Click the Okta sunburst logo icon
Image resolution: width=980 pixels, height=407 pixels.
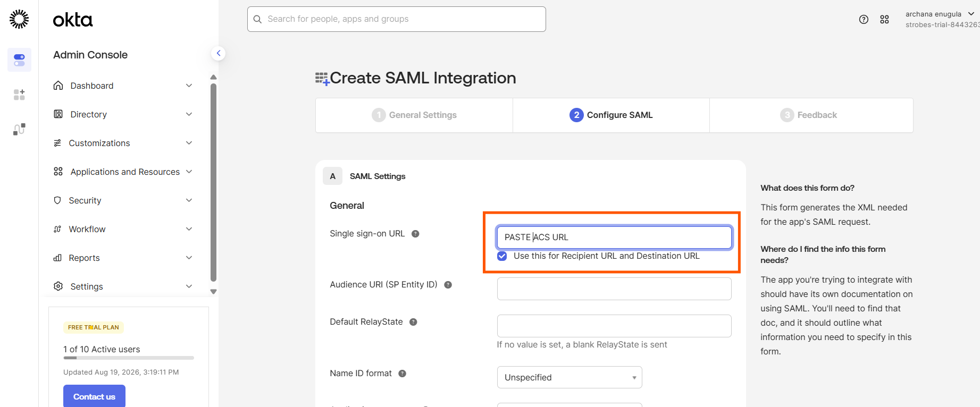click(19, 19)
